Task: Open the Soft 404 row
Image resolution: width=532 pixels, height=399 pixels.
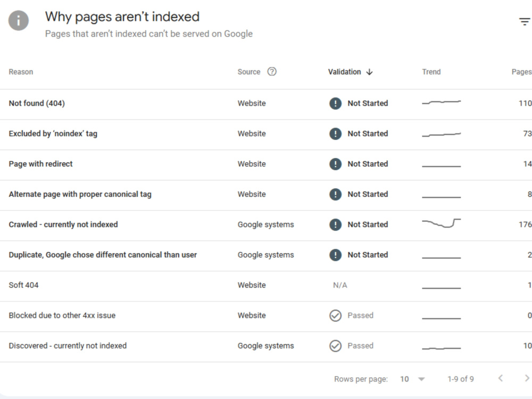Action: [266, 286]
